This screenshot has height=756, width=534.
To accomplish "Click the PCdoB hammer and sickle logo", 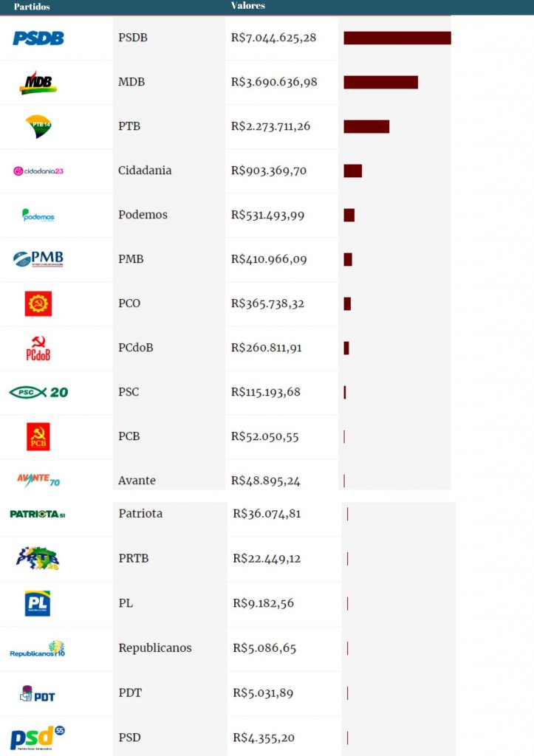I will point(38,348).
